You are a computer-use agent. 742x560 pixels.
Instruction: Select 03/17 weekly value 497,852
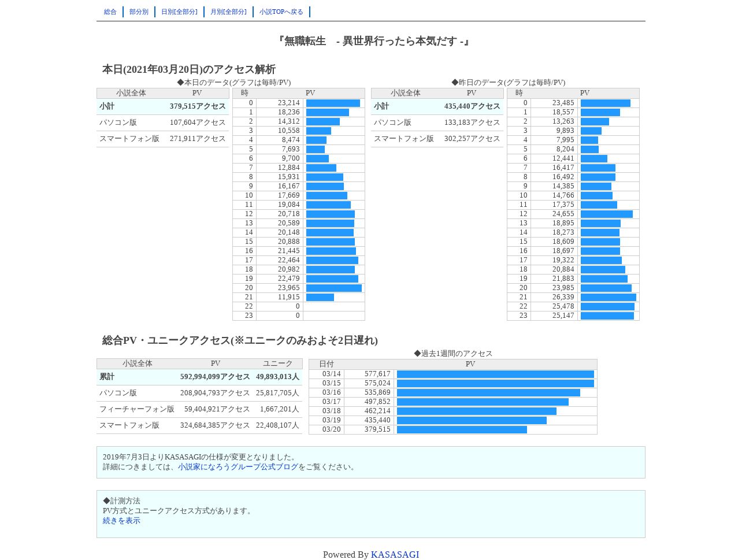(377, 402)
